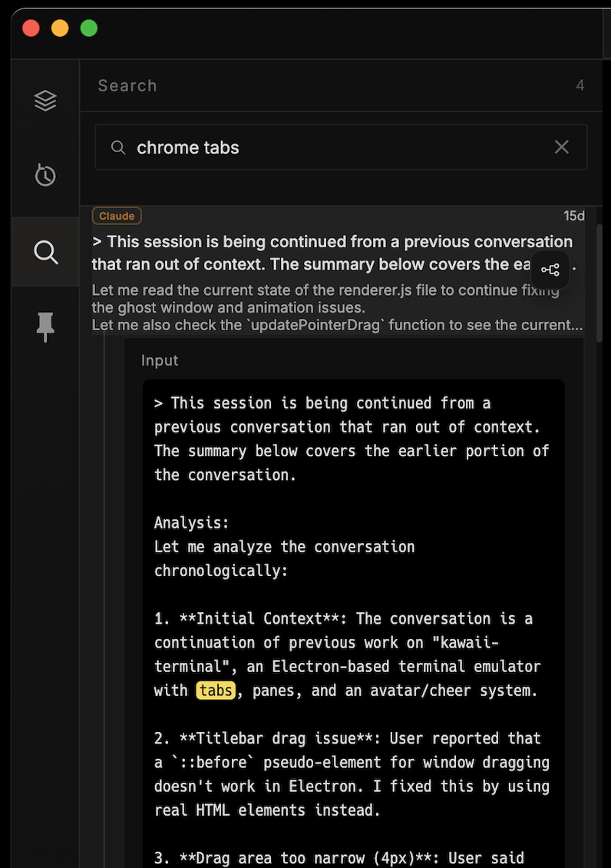Click the 15d timestamp label
The width and height of the screenshot is (611, 868).
pyautogui.click(x=573, y=216)
